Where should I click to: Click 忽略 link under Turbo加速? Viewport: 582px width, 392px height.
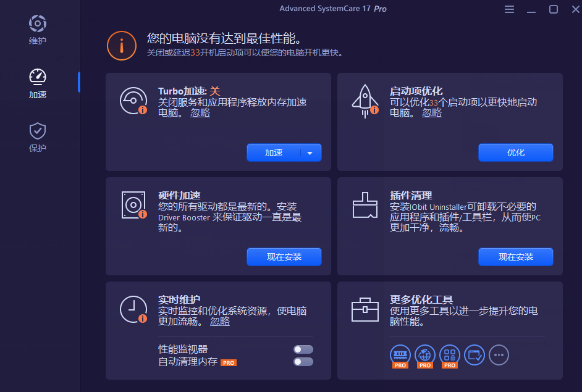200,113
